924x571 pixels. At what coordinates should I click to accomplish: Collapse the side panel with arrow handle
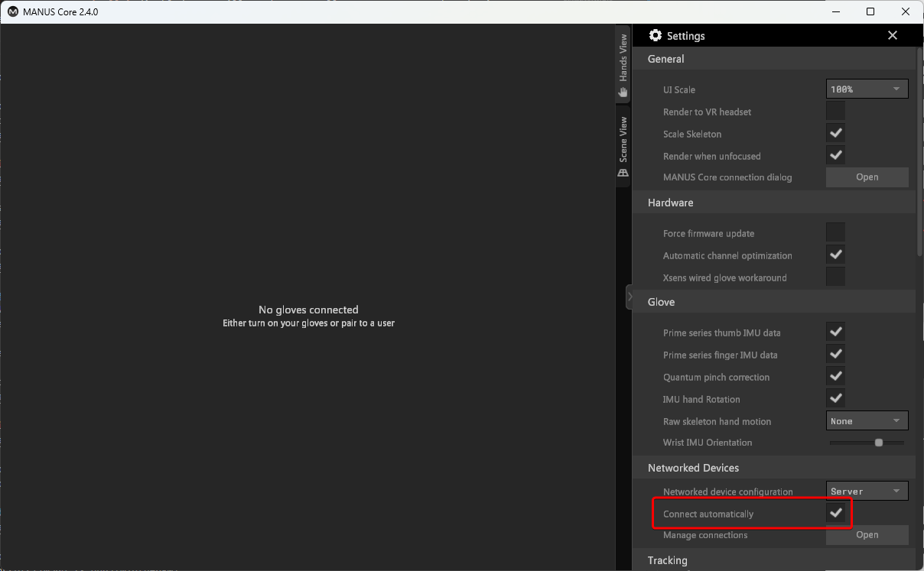630,297
